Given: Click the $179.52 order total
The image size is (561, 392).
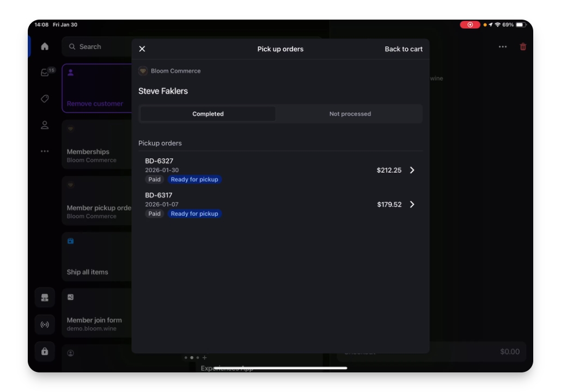Looking at the screenshot, I should coord(389,205).
